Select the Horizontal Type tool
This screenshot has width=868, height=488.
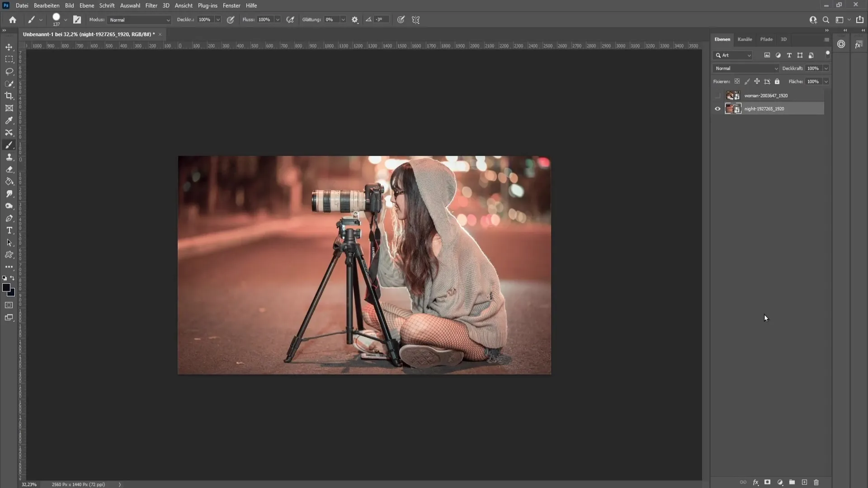9,230
